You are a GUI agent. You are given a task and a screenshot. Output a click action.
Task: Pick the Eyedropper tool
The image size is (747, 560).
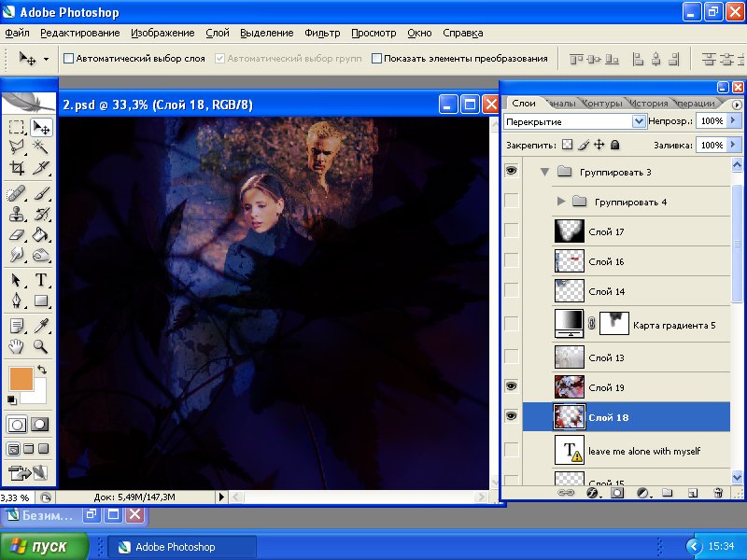pyautogui.click(x=41, y=326)
